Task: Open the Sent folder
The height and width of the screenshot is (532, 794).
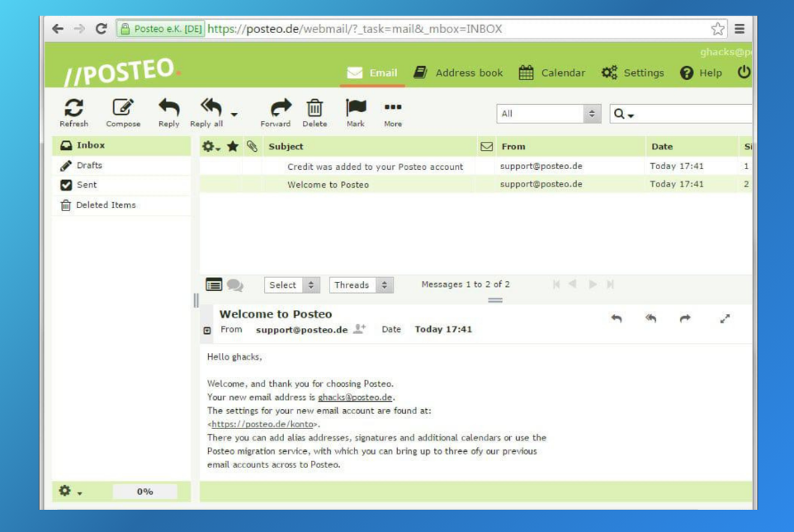Action: click(x=121, y=185)
